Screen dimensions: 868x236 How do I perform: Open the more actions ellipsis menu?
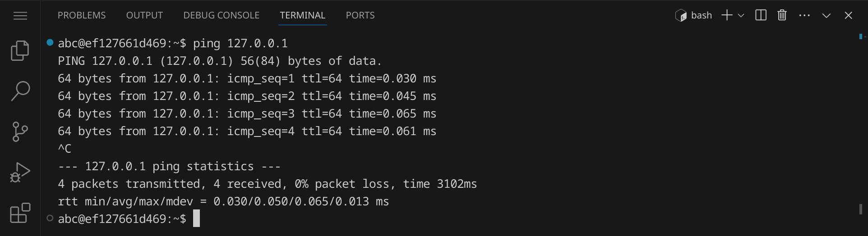click(x=804, y=15)
